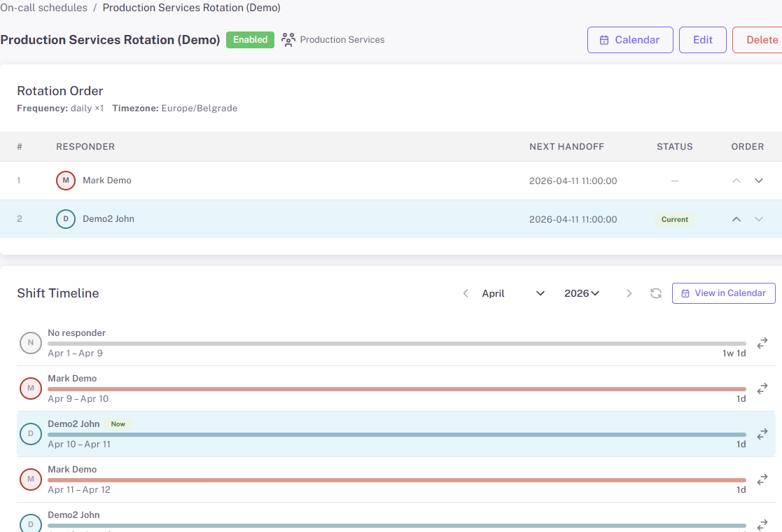Click the swap icon on Mark Demo's shift
Viewport: 782px width, 532px height.
coord(762,388)
